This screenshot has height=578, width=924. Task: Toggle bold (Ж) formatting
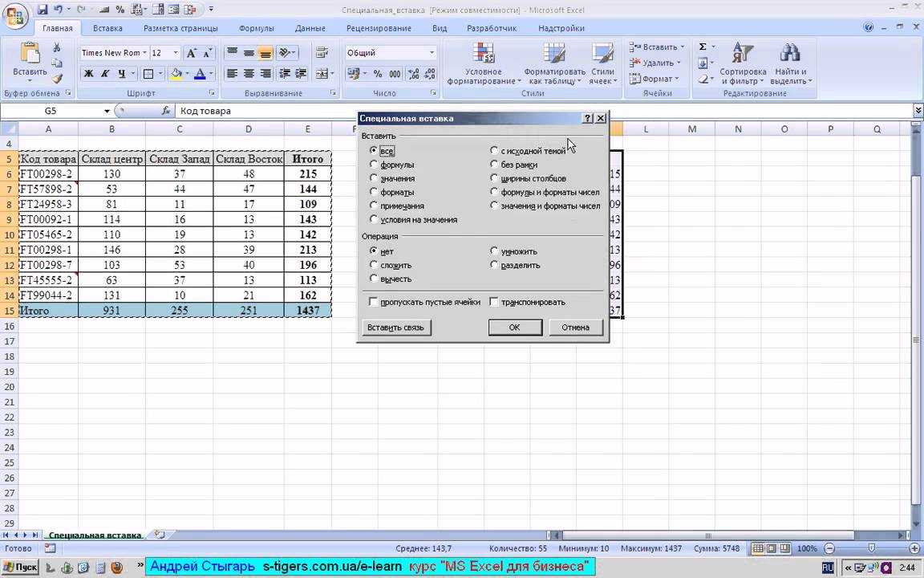(x=88, y=74)
